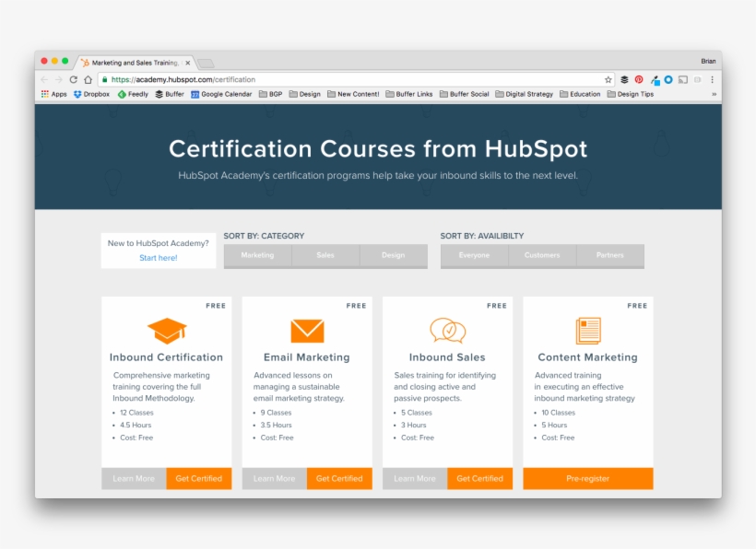The width and height of the screenshot is (756, 549).
Task: Reload the page with refresh icon
Action: (73, 79)
